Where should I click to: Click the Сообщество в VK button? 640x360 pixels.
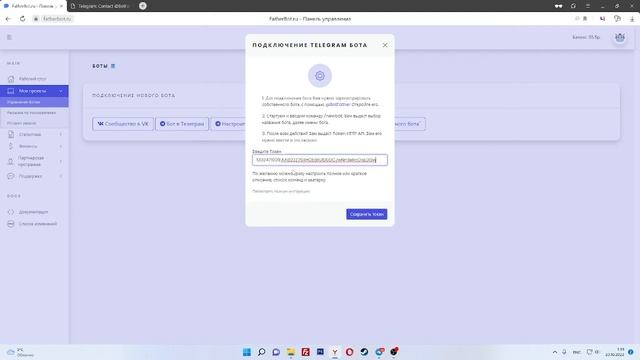pyautogui.click(x=123, y=124)
